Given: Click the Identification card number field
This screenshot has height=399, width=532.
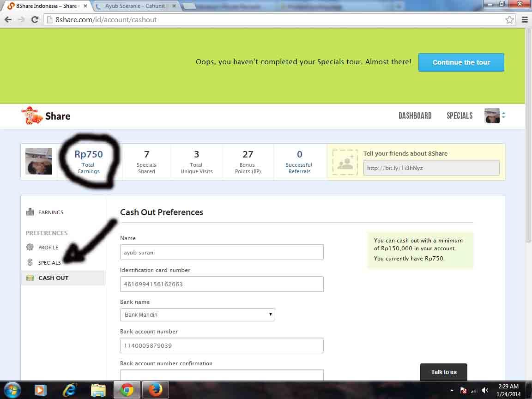Looking at the screenshot, I should pos(222,284).
